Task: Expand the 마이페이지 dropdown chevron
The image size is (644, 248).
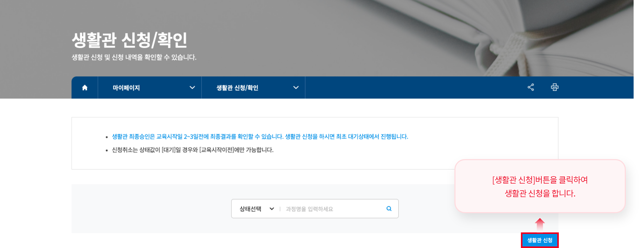Action: tap(192, 88)
